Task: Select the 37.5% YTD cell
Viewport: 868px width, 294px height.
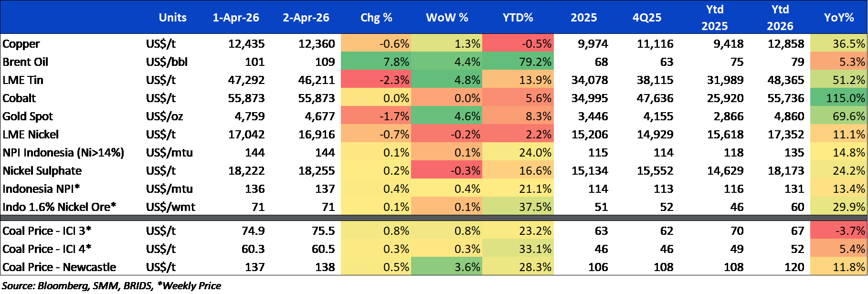Action: tap(518, 207)
